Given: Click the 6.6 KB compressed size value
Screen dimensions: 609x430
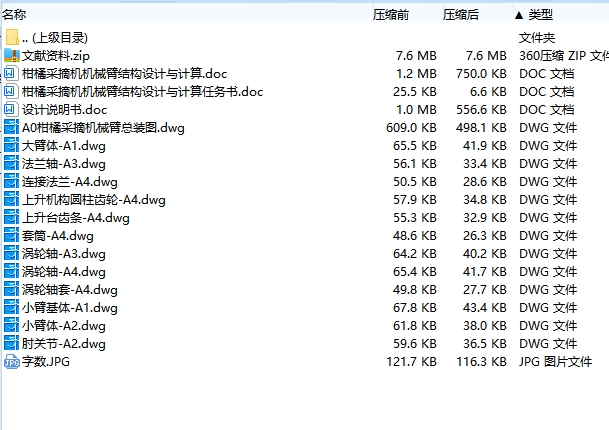Looking at the screenshot, I should pyautogui.click(x=488, y=91).
